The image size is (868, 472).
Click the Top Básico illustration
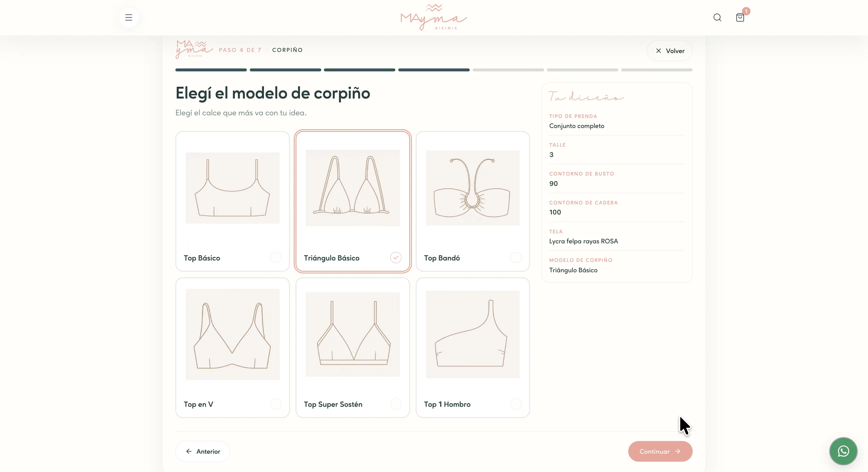pos(233,188)
